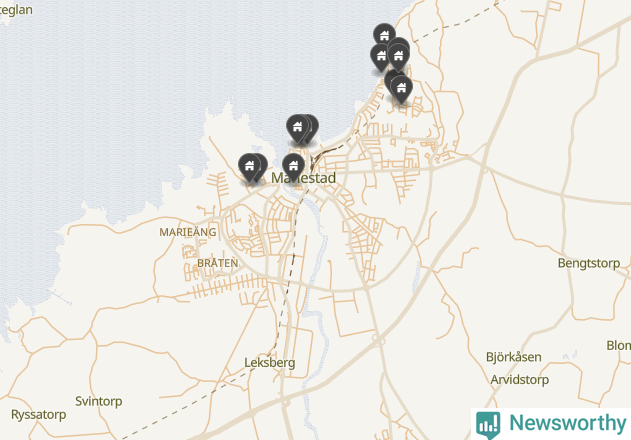This screenshot has height=440, width=631.
Task: Click the BRÅTEN district label
Action: (217, 263)
